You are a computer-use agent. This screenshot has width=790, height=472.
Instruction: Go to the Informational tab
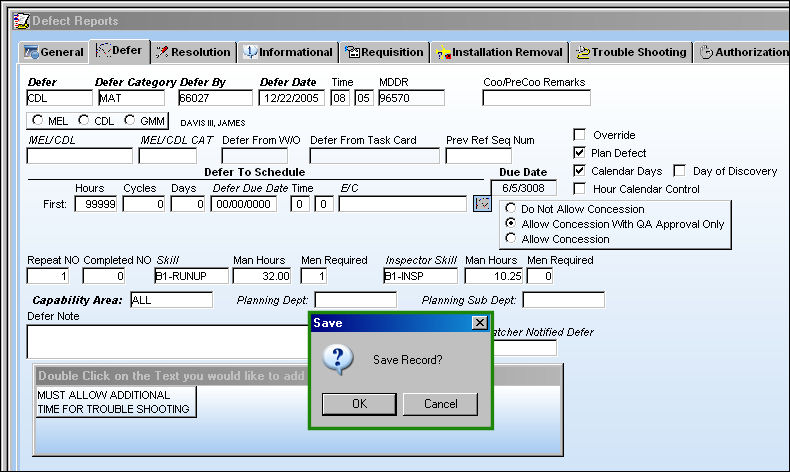point(288,52)
